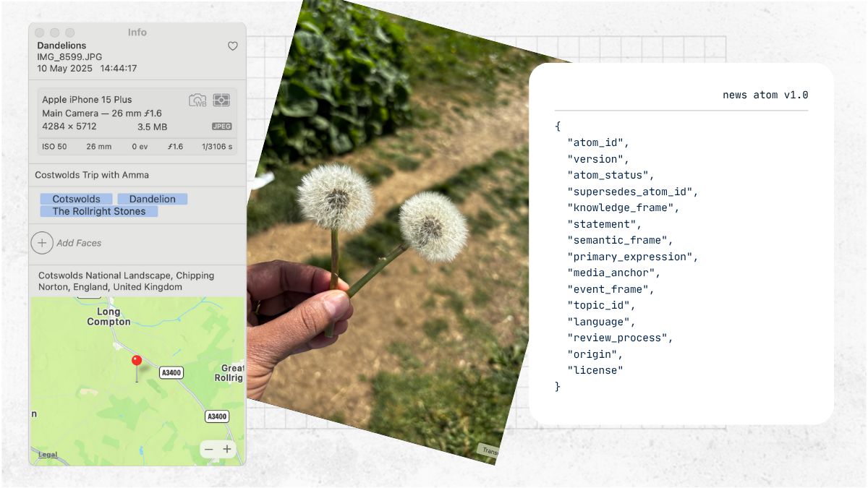
Task: Open the Legal link on the map
Action: tap(48, 454)
